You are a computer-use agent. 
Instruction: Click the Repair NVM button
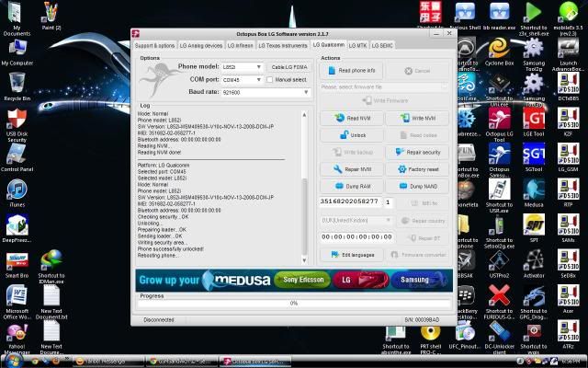tap(351, 169)
